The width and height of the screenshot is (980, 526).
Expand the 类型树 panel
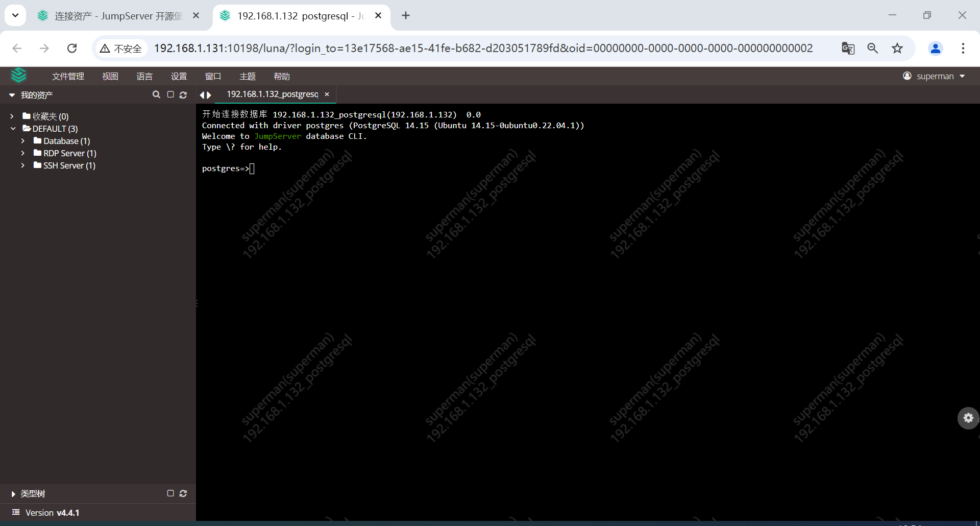(x=13, y=494)
